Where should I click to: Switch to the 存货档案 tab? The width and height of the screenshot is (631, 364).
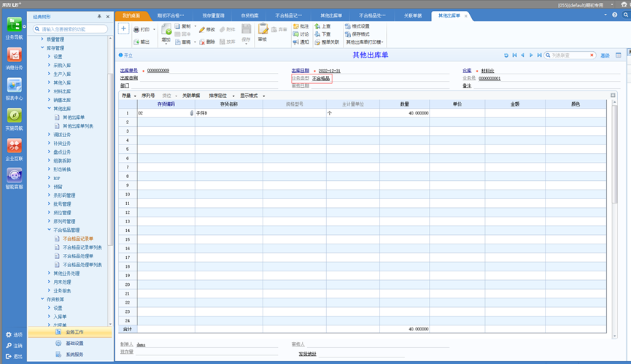point(249,16)
